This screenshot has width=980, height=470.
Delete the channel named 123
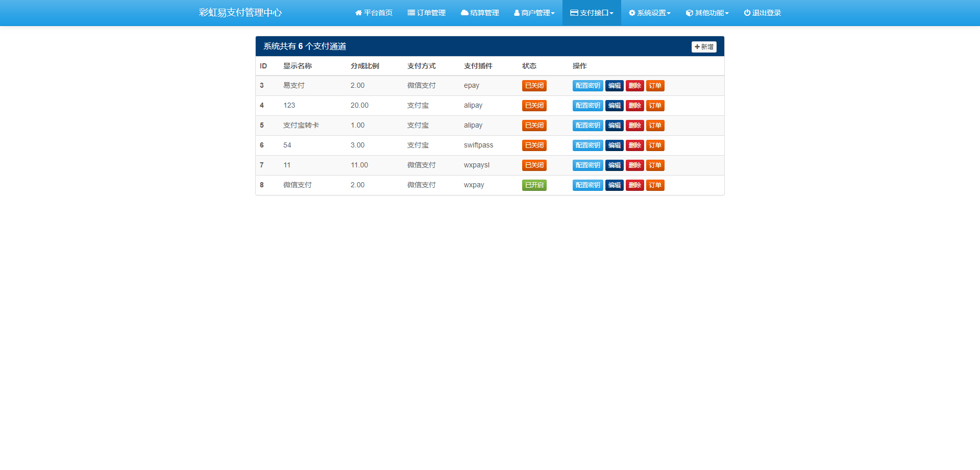pos(634,106)
